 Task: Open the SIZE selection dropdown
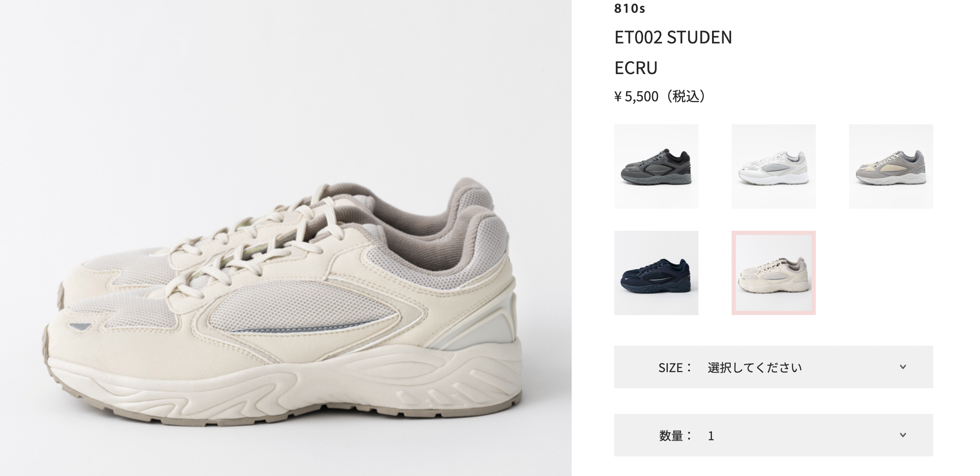point(773,367)
